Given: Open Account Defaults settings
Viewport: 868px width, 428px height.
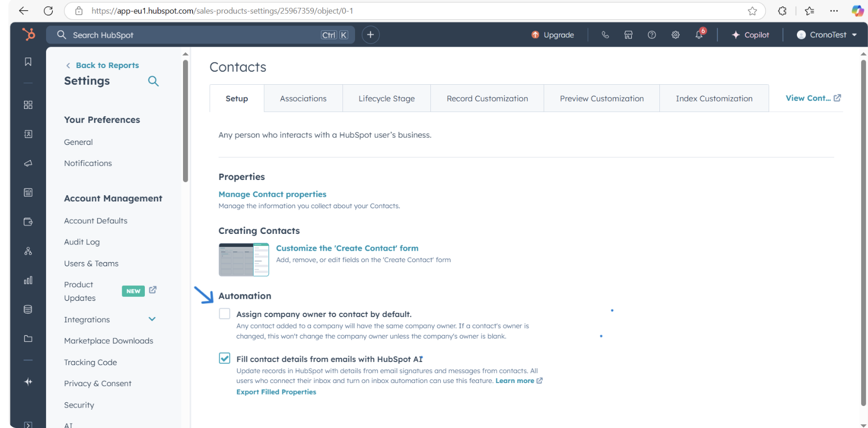Looking at the screenshot, I should click(96, 221).
